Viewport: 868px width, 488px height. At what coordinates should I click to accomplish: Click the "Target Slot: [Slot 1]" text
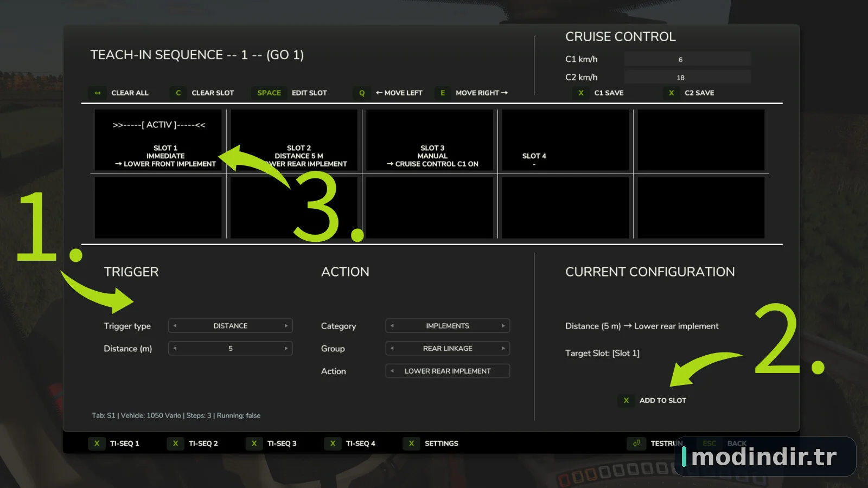tap(602, 353)
